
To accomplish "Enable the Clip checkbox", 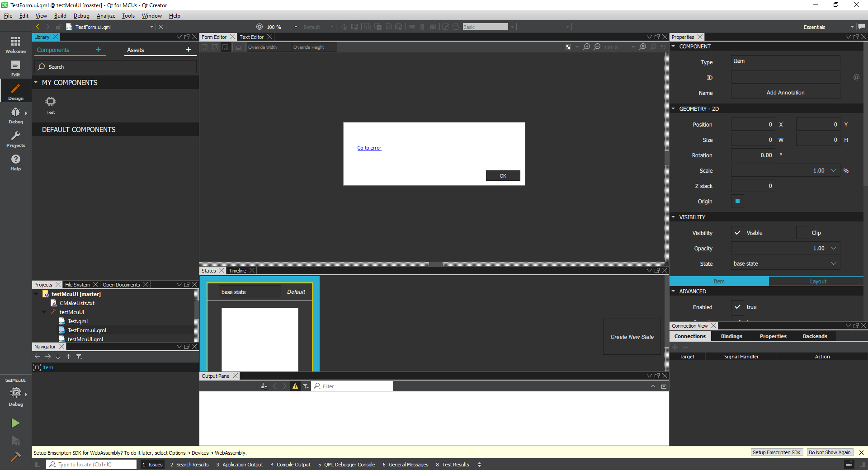I will coord(802,233).
